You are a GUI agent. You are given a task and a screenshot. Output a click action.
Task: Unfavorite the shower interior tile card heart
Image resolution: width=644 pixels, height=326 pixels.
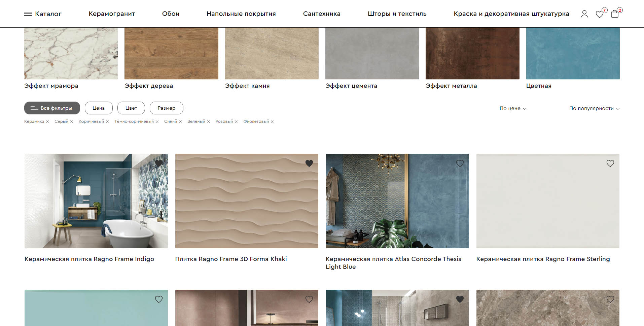coord(460,299)
